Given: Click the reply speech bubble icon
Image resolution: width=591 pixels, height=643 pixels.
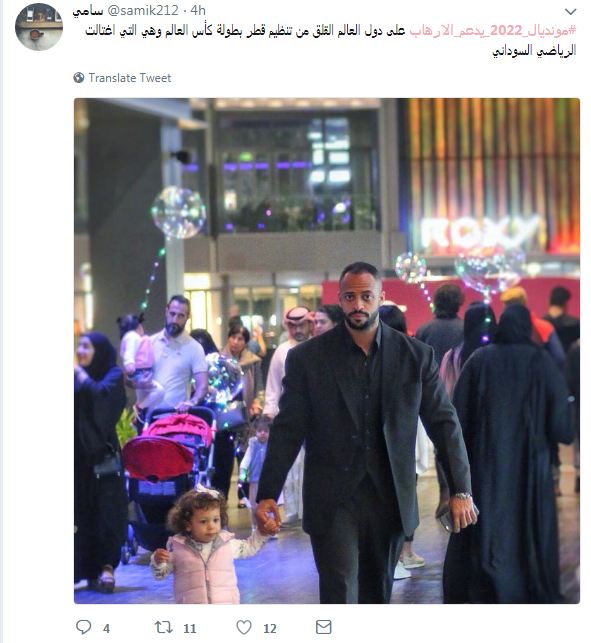Looking at the screenshot, I should (84, 627).
